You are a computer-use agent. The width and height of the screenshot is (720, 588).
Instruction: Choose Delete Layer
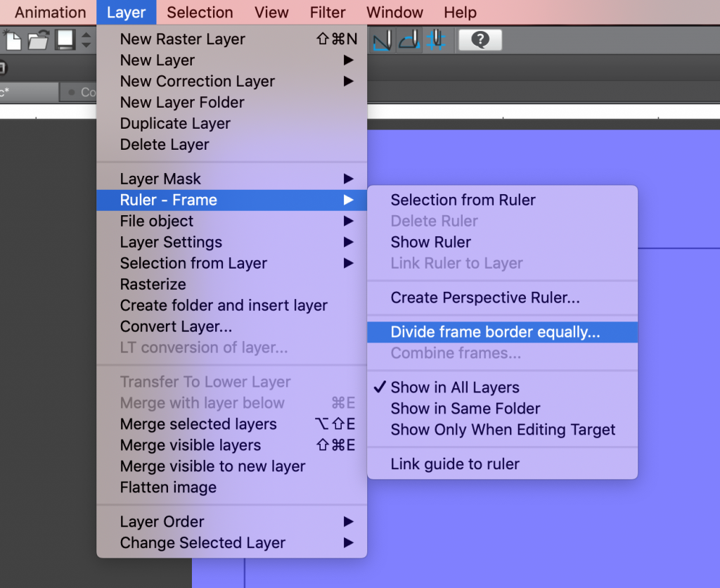point(232,145)
